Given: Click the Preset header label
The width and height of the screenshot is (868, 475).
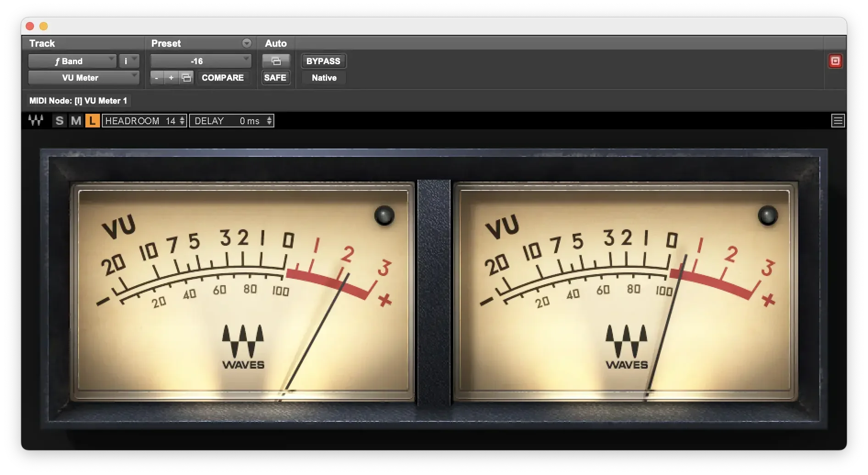Looking at the screenshot, I should (x=166, y=43).
